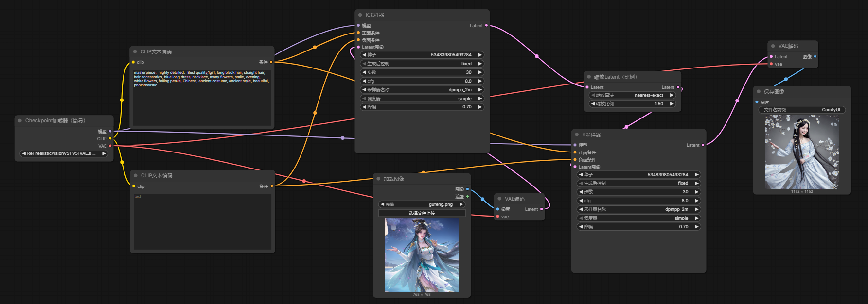Click the Latent output port on VAE编码 node
The image size is (868, 304).
542,209
